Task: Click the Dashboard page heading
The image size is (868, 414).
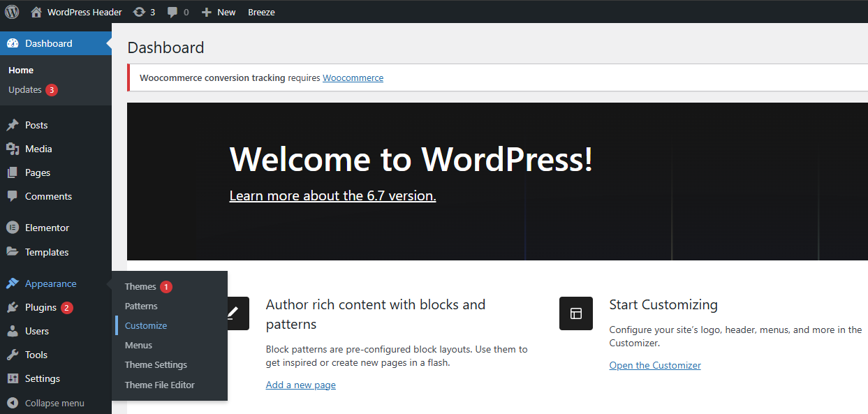Action: click(x=166, y=47)
